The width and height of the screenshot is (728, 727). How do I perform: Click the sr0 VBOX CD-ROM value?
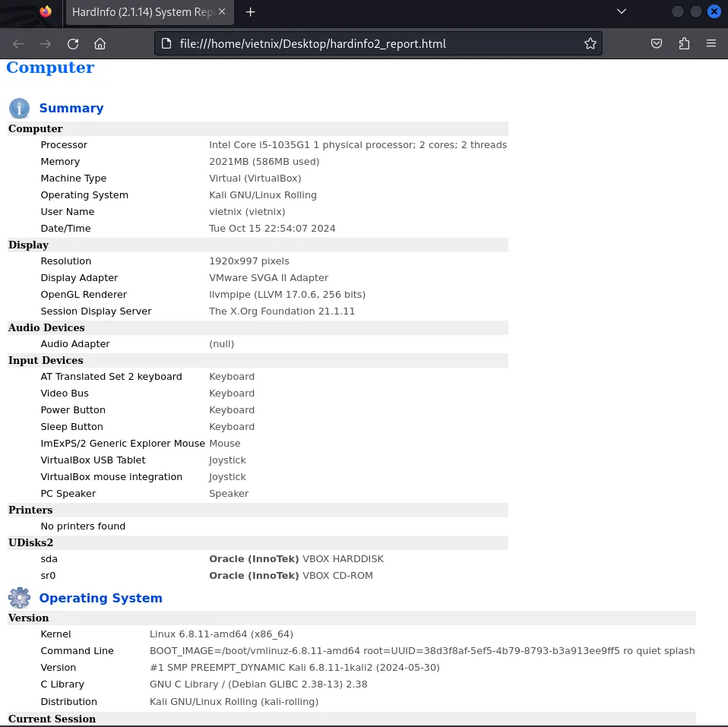pyautogui.click(x=290, y=576)
